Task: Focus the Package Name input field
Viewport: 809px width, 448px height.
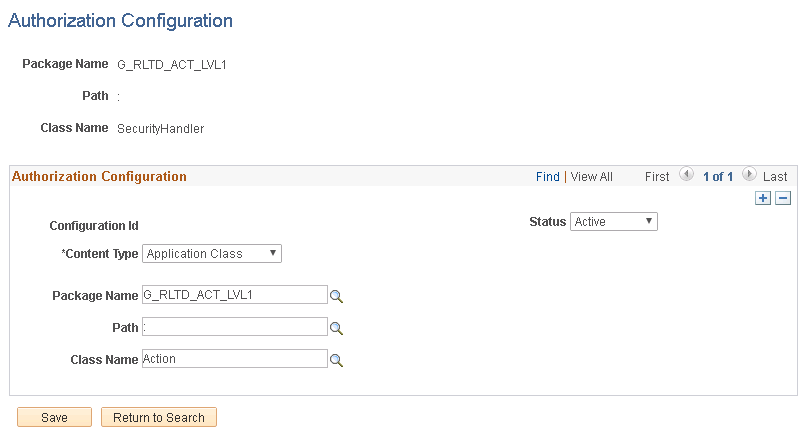Action: point(234,295)
